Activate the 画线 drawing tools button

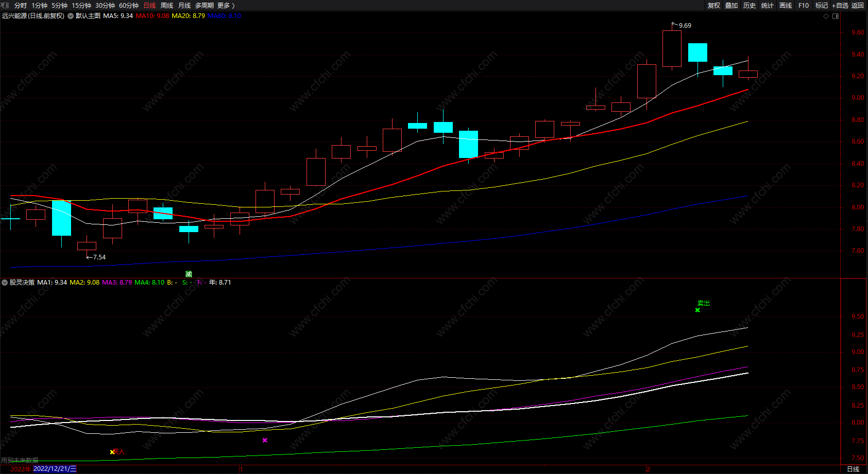coord(786,6)
